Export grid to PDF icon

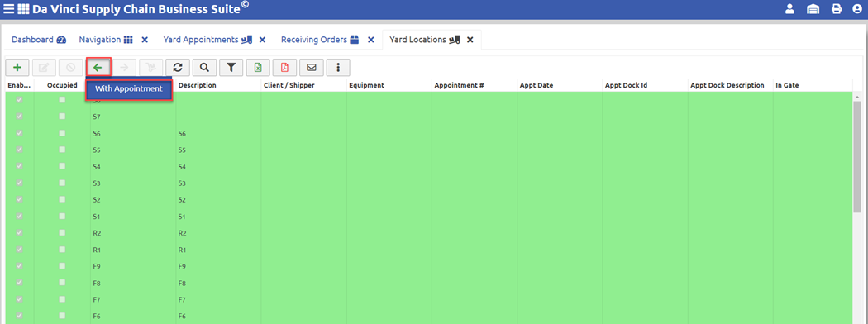(284, 68)
